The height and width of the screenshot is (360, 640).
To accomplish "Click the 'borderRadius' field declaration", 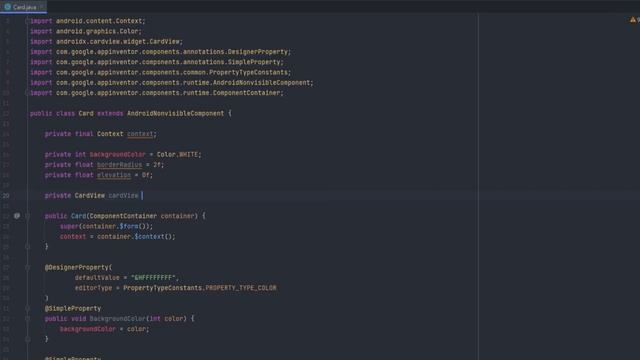I will pyautogui.click(x=119, y=165).
